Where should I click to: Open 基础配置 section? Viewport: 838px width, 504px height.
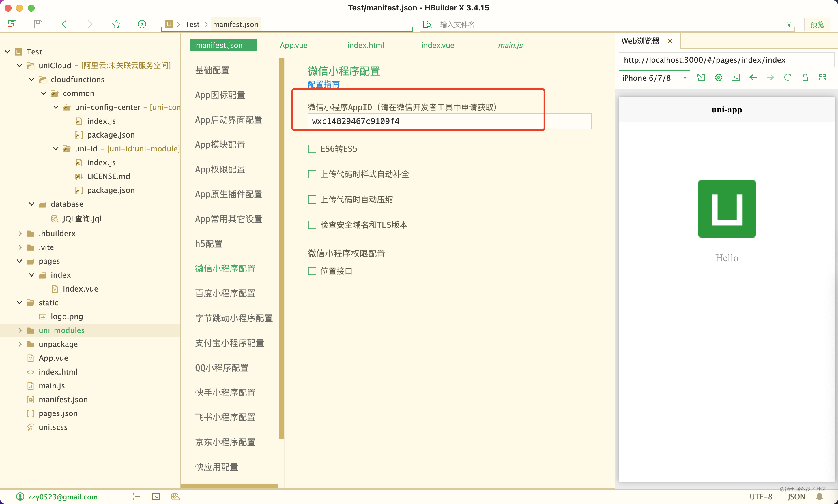coord(212,70)
